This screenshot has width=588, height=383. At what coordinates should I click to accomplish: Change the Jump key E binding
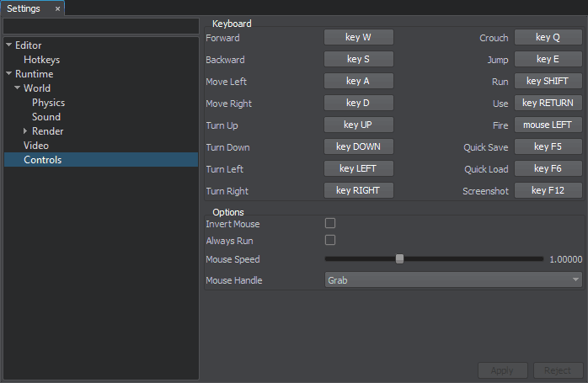[547, 60]
